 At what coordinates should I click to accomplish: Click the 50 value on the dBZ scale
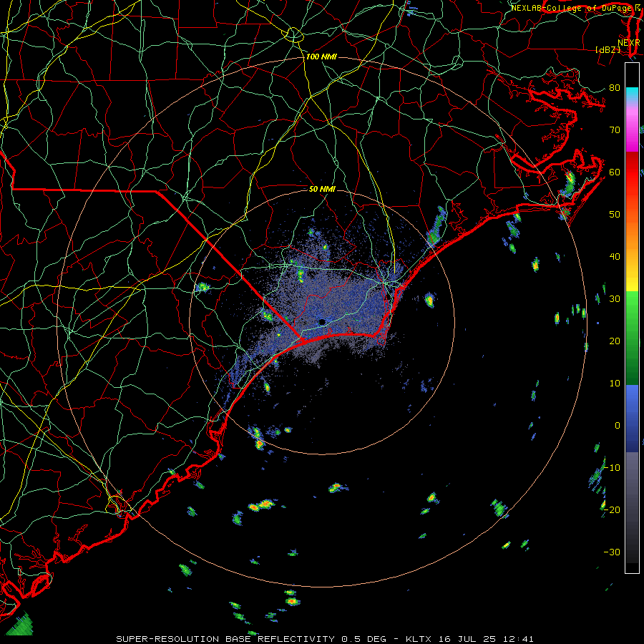615,215
